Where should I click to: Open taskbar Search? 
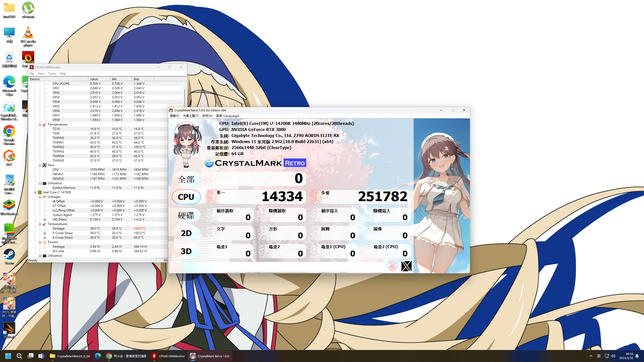click(x=19, y=356)
